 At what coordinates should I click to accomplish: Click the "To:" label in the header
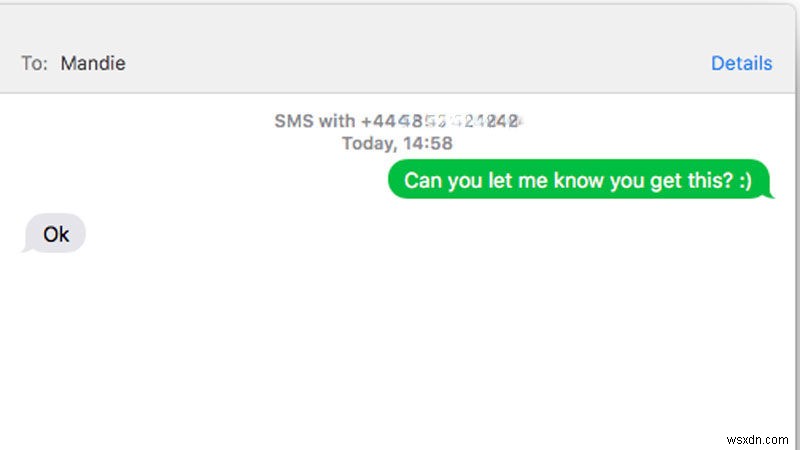coord(34,63)
